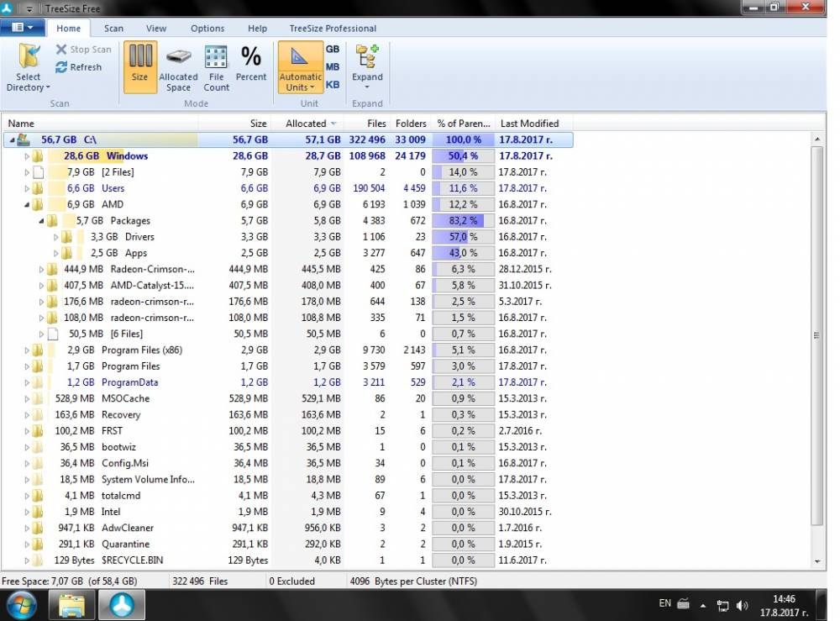This screenshot has width=840, height=621.
Task: Select the AdwCleaner folder row
Action: point(287,528)
